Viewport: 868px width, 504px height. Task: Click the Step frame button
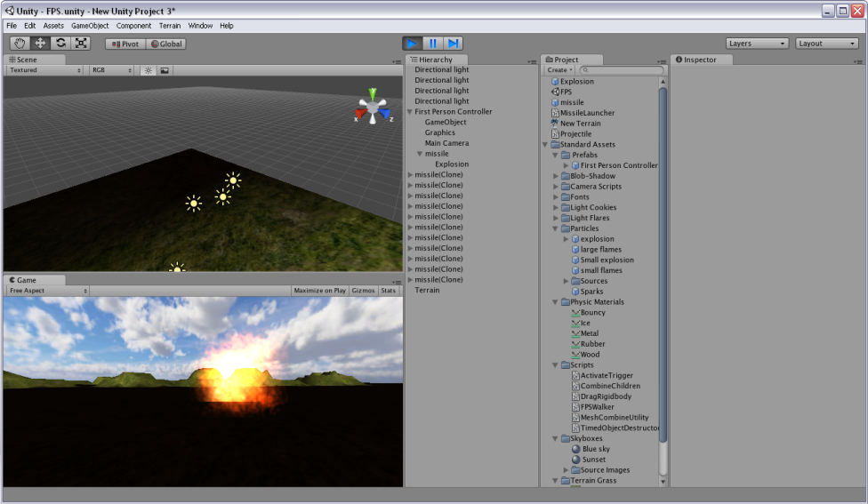tap(453, 44)
